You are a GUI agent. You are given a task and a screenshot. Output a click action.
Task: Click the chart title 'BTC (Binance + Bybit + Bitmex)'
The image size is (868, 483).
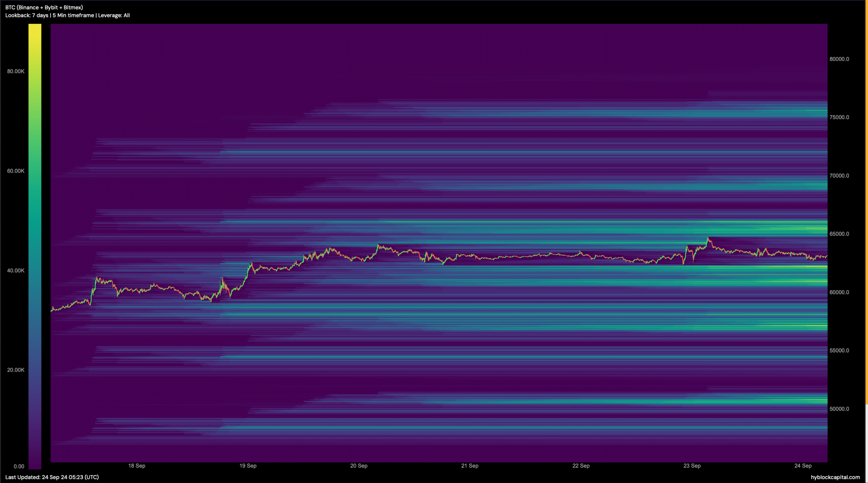[44, 7]
